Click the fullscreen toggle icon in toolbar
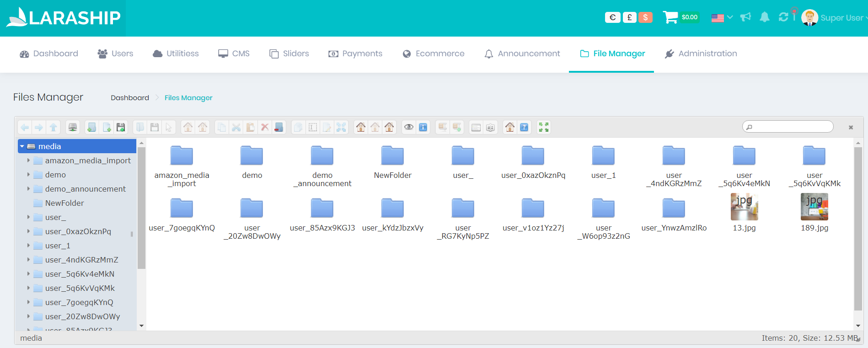868x348 pixels. (x=543, y=127)
